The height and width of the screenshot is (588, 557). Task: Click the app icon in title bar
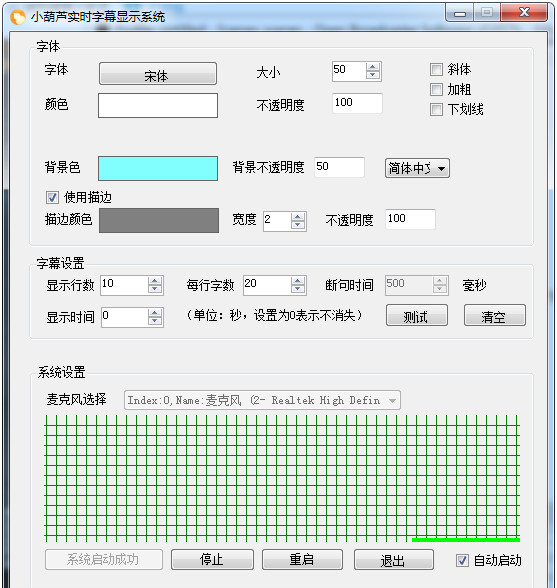click(x=18, y=17)
